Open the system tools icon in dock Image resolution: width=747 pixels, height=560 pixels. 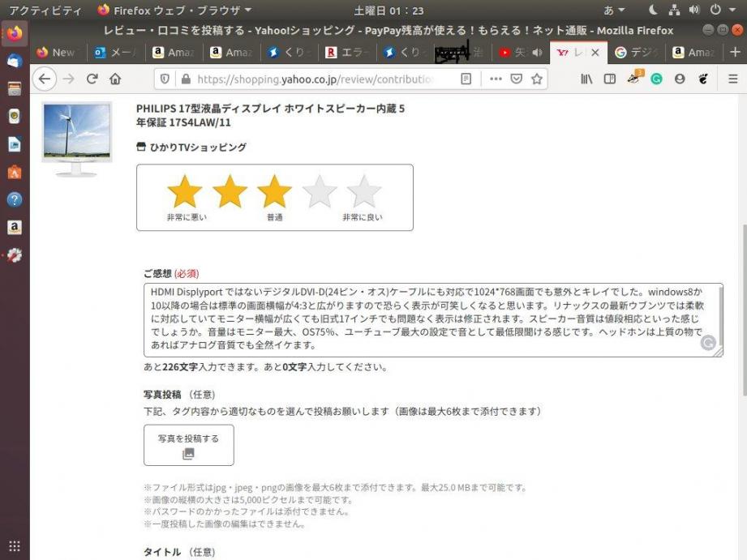click(x=15, y=255)
